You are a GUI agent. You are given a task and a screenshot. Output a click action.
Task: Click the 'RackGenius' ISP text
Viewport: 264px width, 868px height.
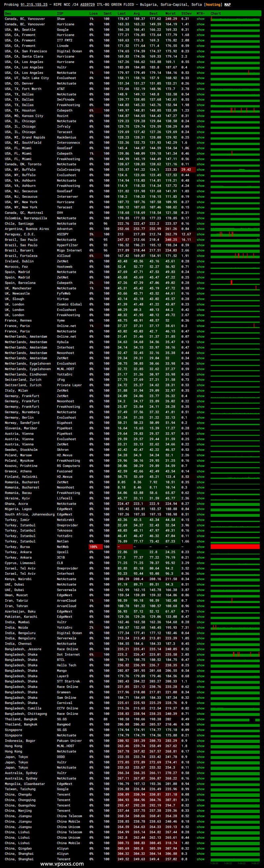66,138
